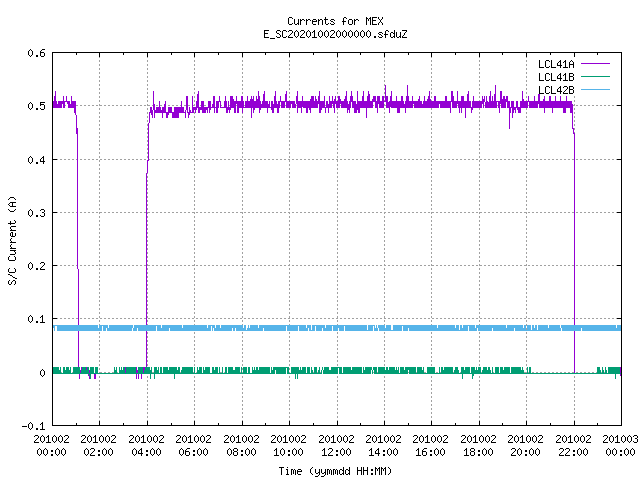Viewport: 640px width, 480px height.
Task: Click the green LCL41B trace near 0 A
Action: coord(337,370)
